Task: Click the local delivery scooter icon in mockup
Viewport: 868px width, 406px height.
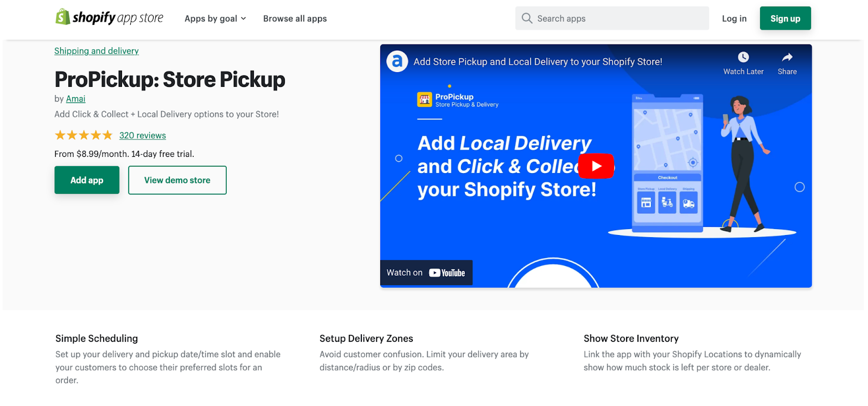Action: [667, 202]
